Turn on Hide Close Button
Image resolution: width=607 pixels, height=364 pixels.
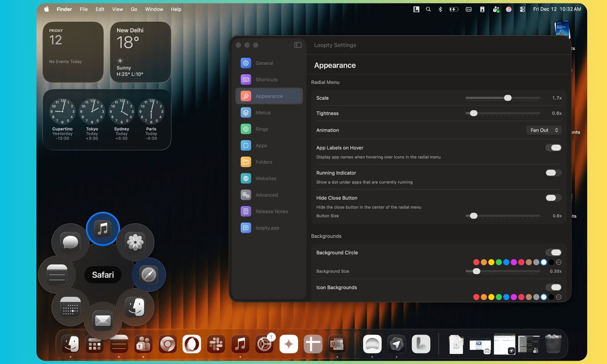pos(553,198)
